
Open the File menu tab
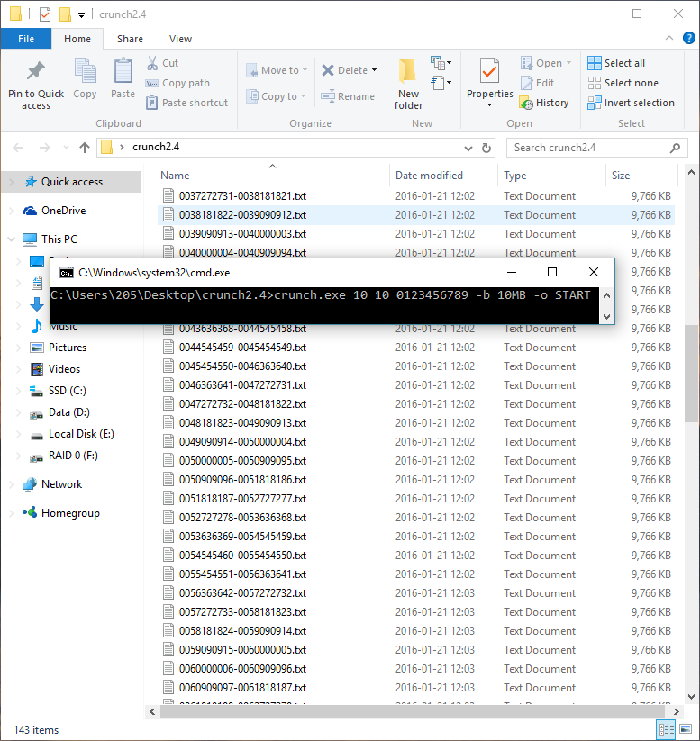point(26,39)
